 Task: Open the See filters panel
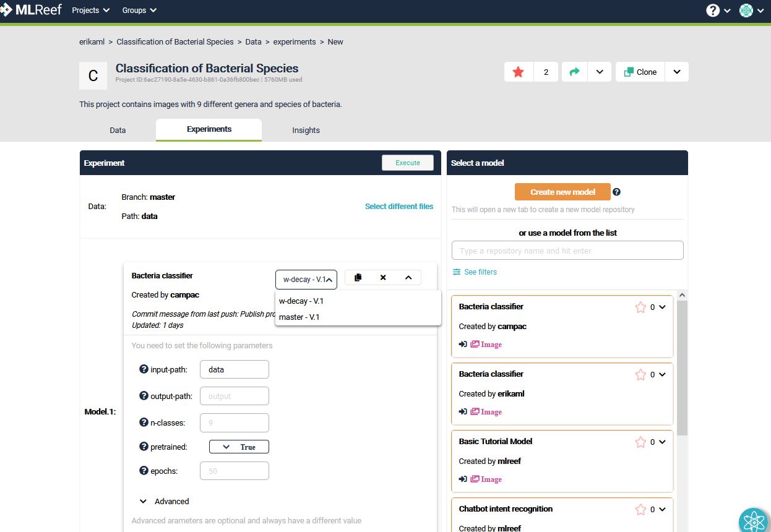point(474,272)
